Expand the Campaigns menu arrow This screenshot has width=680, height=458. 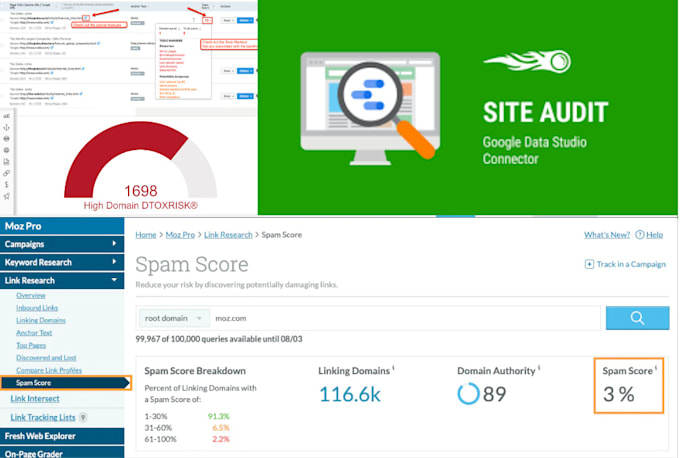[114, 244]
